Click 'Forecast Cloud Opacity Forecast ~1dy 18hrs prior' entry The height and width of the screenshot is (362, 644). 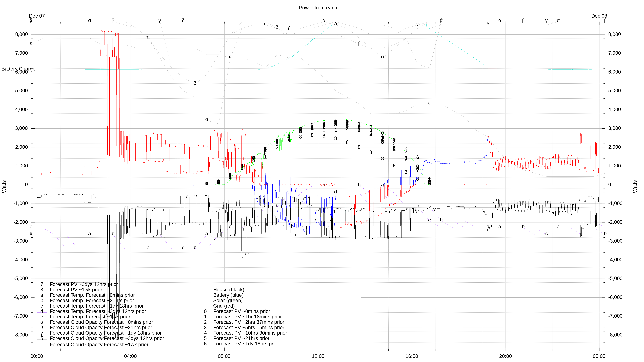106,333
